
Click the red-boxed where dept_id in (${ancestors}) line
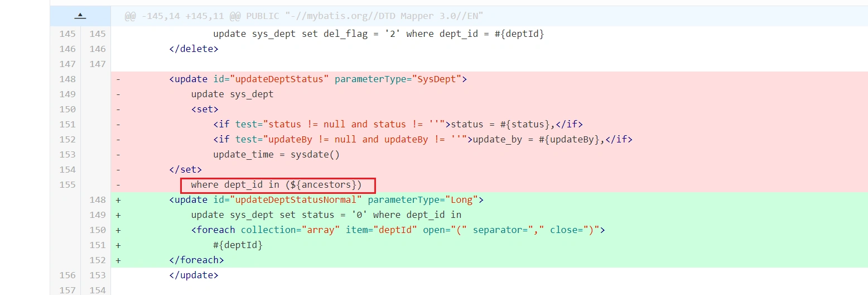pyautogui.click(x=277, y=185)
